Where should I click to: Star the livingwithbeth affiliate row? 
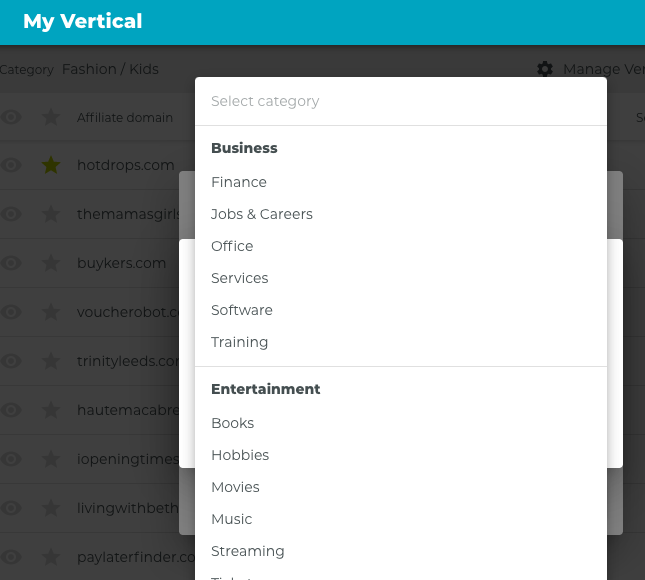51,508
